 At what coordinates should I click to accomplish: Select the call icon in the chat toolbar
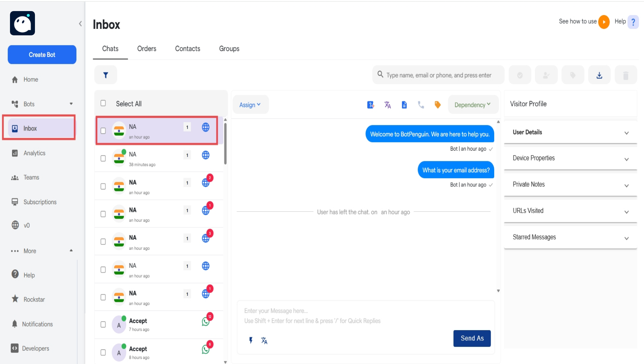point(421,105)
